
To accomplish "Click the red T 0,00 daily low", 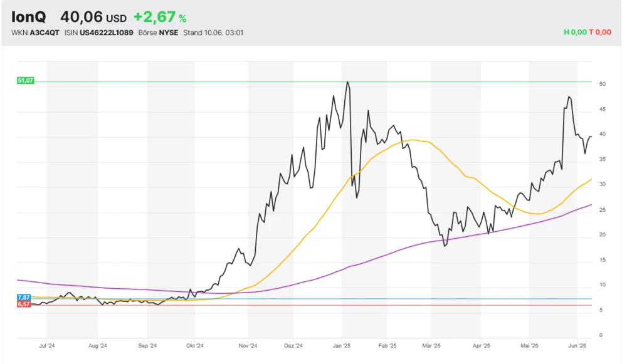I will coord(602,33).
